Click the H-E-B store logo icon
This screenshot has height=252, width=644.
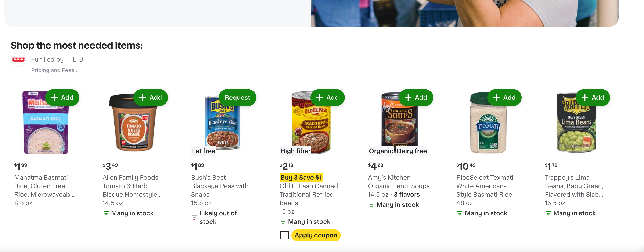[18, 59]
